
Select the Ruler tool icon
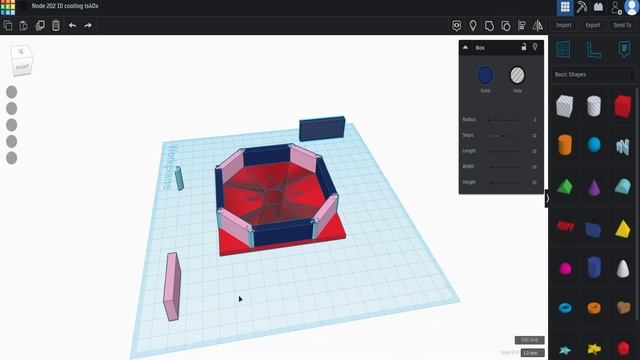click(593, 50)
